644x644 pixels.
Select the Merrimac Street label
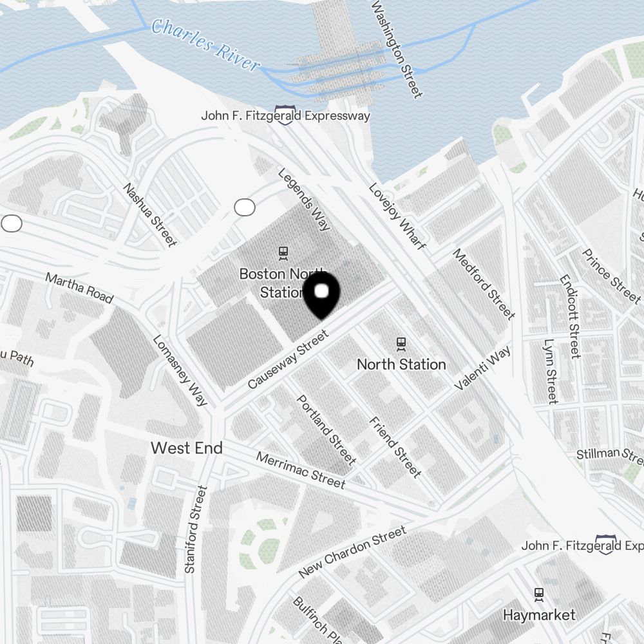301,470
